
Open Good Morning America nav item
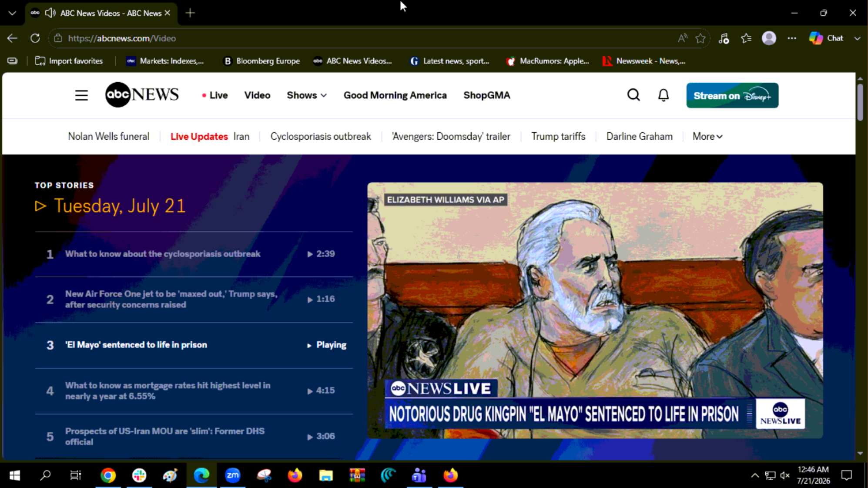click(395, 95)
